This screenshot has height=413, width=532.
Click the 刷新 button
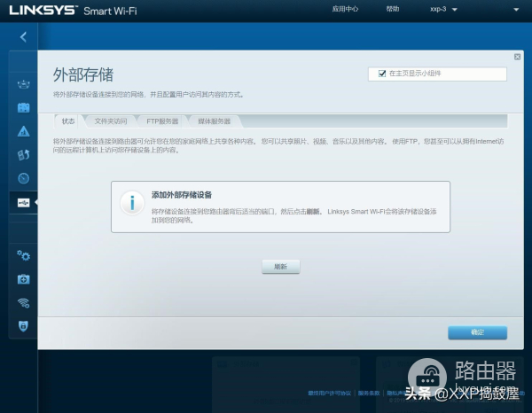pos(281,267)
